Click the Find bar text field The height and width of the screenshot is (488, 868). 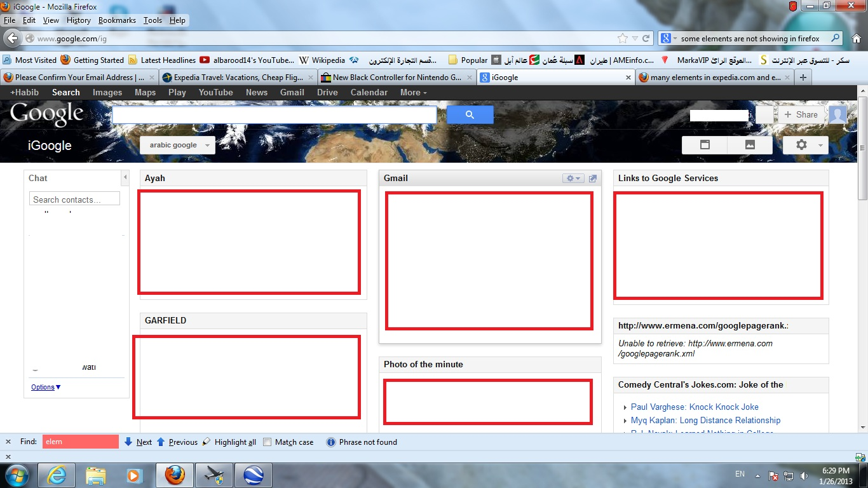coord(81,442)
